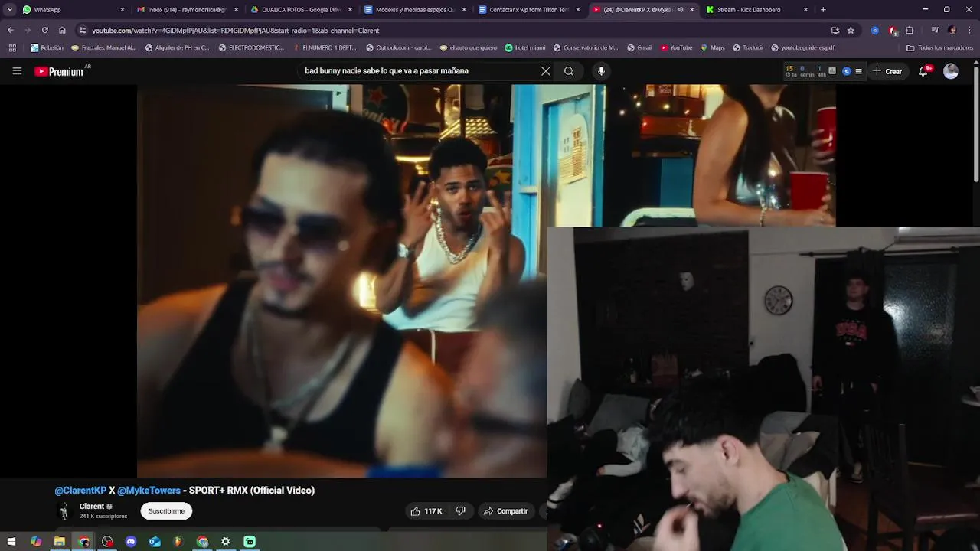This screenshot has width=980, height=551.
Task: Click the Chrome address bar URL
Action: [x=236, y=31]
